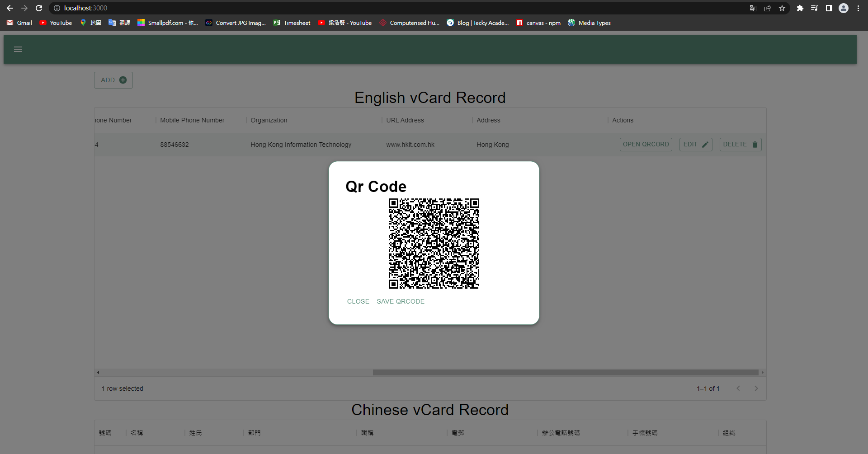This screenshot has height=454, width=868.
Task: Open the first YouTube bookmark
Action: pos(56,23)
